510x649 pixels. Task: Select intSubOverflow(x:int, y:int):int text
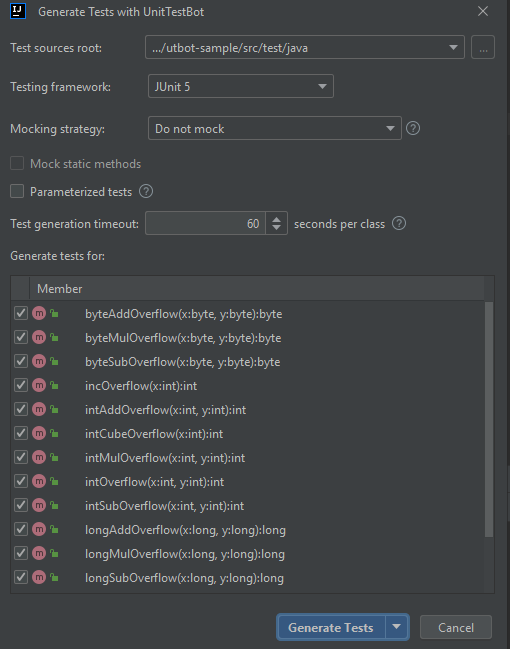coord(164,506)
